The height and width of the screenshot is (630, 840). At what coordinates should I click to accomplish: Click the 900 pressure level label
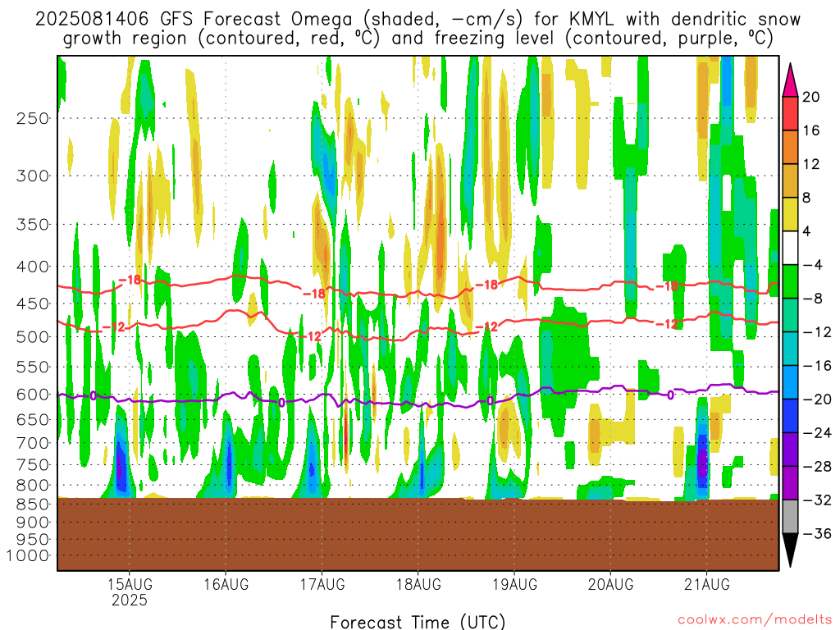pyautogui.click(x=33, y=523)
